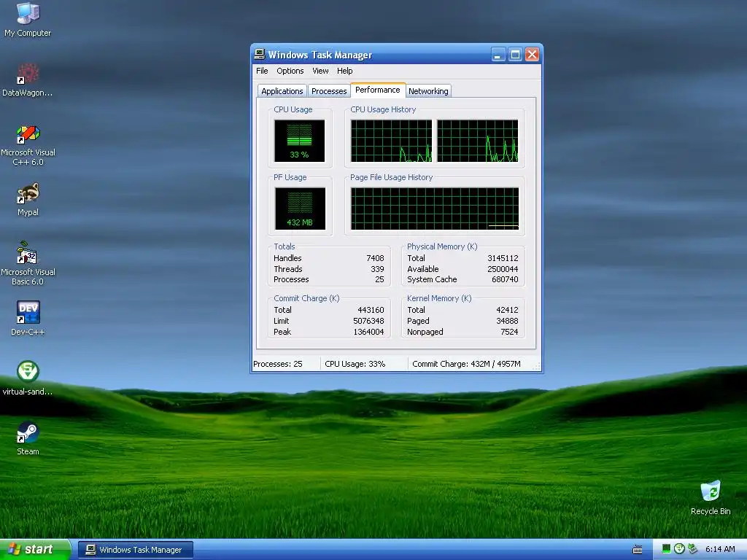Screen dimensions: 747x560
Task: Click the virtual-sand tray icon
Action: tap(679, 549)
